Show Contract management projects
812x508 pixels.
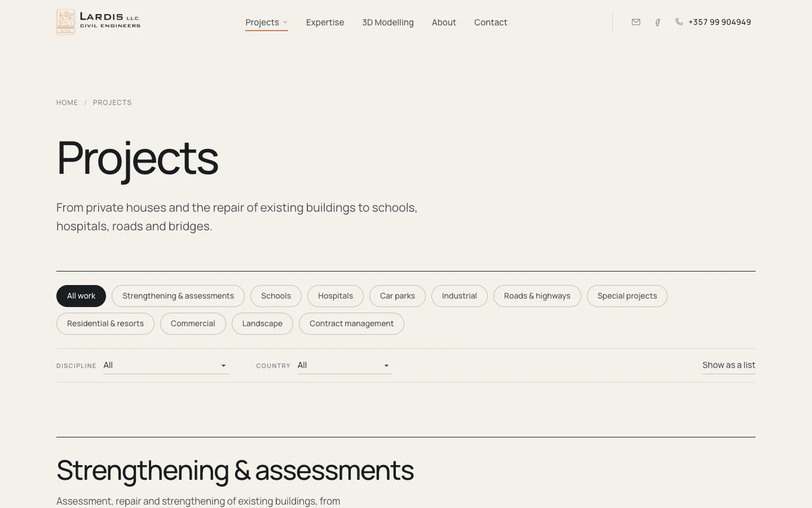click(351, 323)
